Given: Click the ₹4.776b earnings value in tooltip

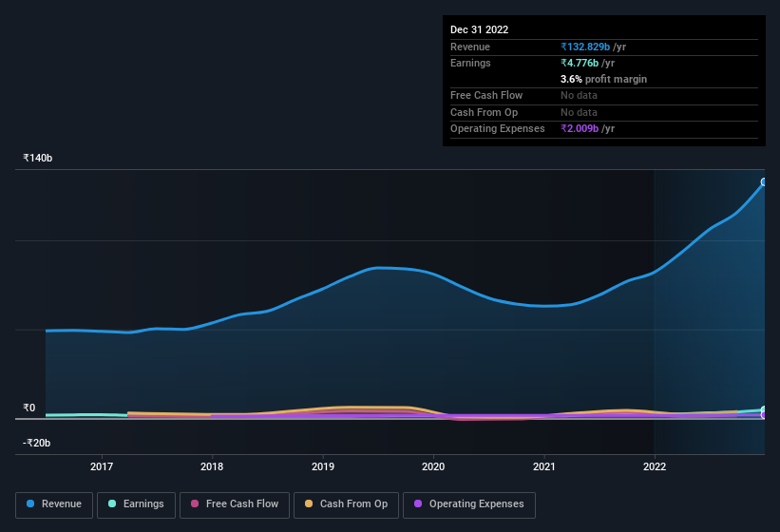Looking at the screenshot, I should click(x=580, y=63).
